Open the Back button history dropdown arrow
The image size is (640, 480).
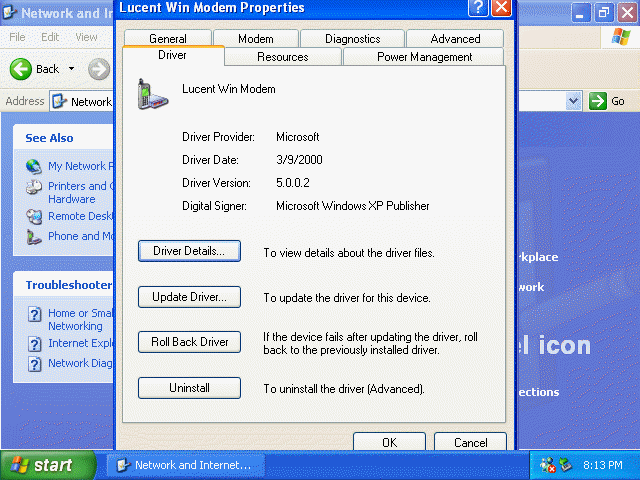(71, 69)
